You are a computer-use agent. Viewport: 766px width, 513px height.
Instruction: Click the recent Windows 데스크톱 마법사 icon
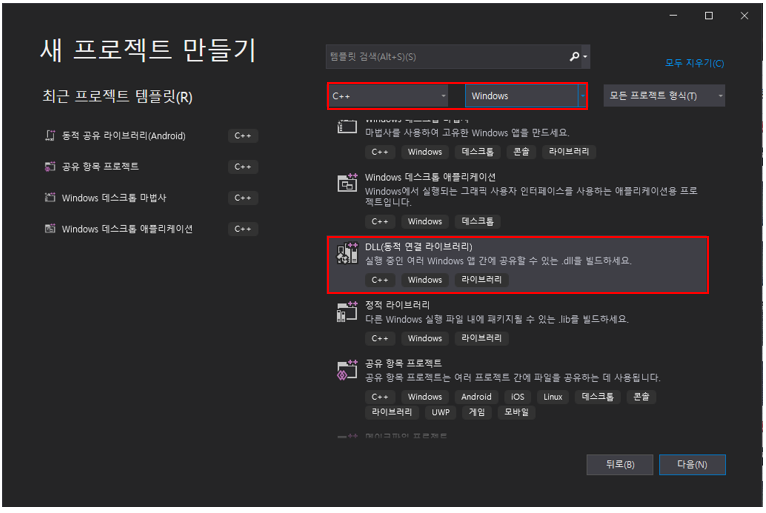click(x=50, y=197)
